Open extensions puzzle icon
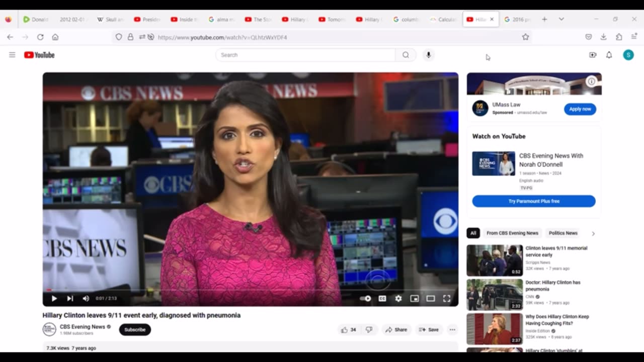The height and width of the screenshot is (362, 644). (x=619, y=37)
